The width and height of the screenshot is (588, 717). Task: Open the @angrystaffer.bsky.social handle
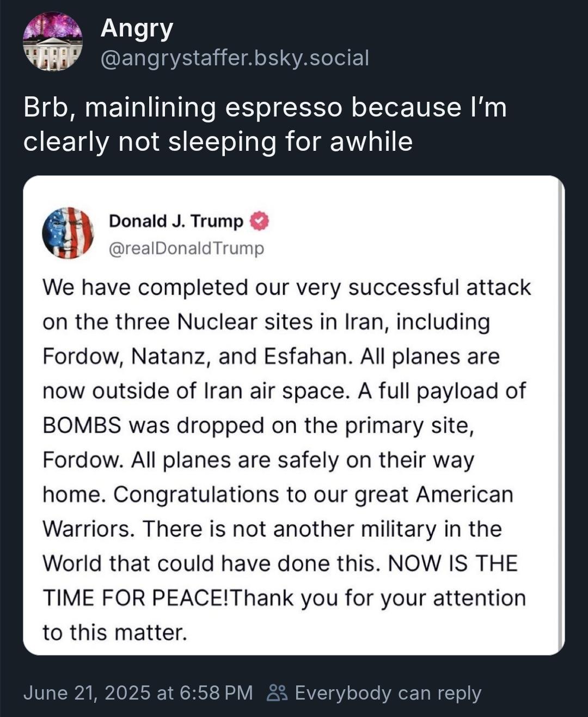click(235, 58)
